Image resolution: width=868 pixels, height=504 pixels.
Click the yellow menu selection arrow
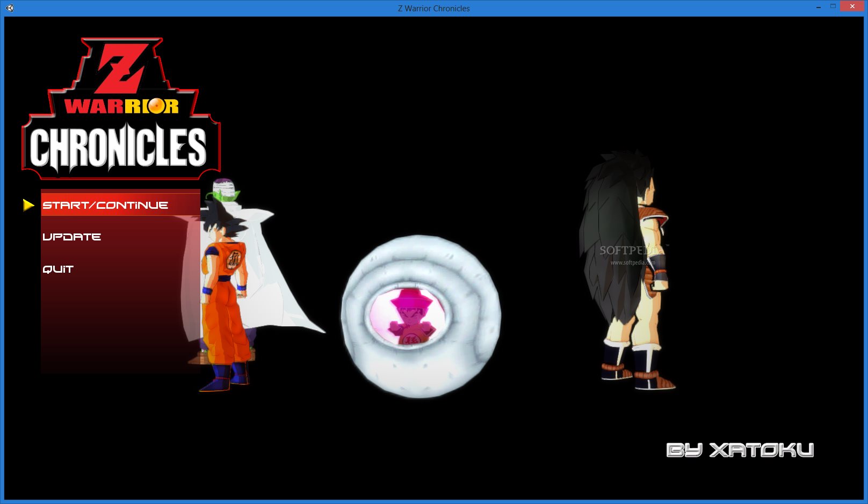click(x=28, y=205)
